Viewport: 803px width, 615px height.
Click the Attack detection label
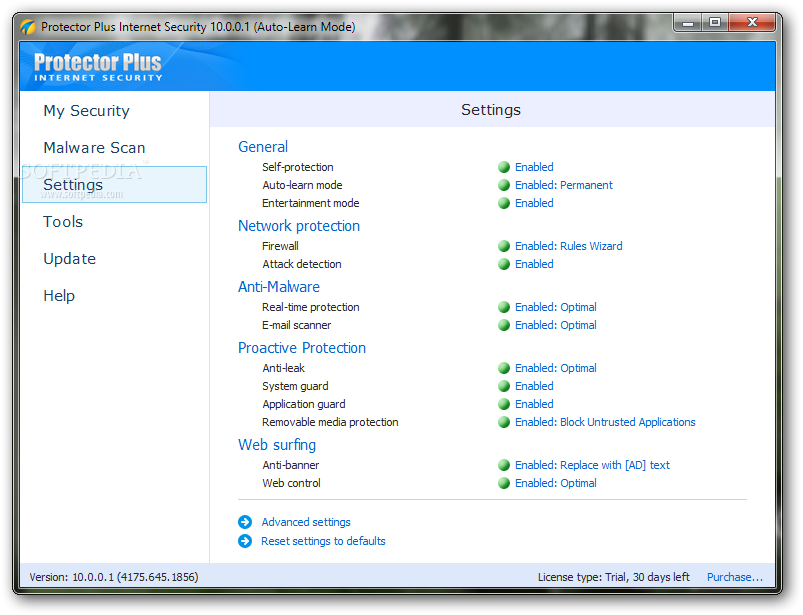(302, 264)
